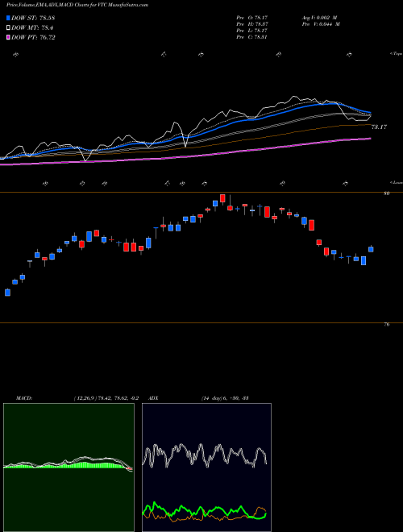Click the 'MACD:' panel label

click(x=24, y=398)
